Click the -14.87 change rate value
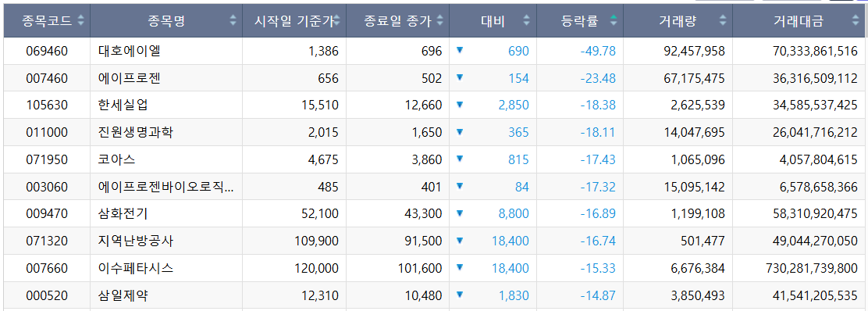Screen dimensions: 868x311 pyautogui.click(x=598, y=296)
